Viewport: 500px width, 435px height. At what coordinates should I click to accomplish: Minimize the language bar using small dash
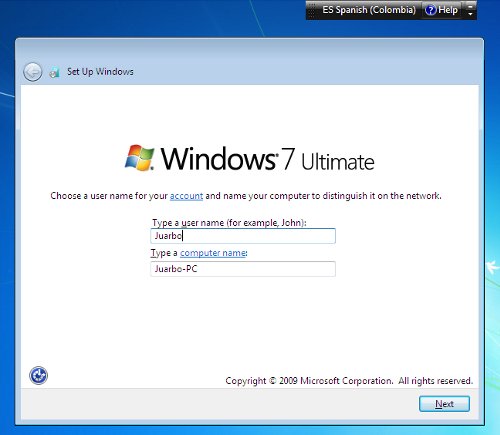pos(470,6)
